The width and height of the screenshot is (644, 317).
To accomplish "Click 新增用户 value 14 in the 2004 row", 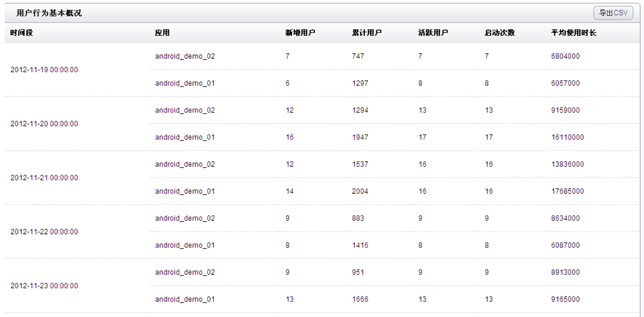I will click(290, 192).
